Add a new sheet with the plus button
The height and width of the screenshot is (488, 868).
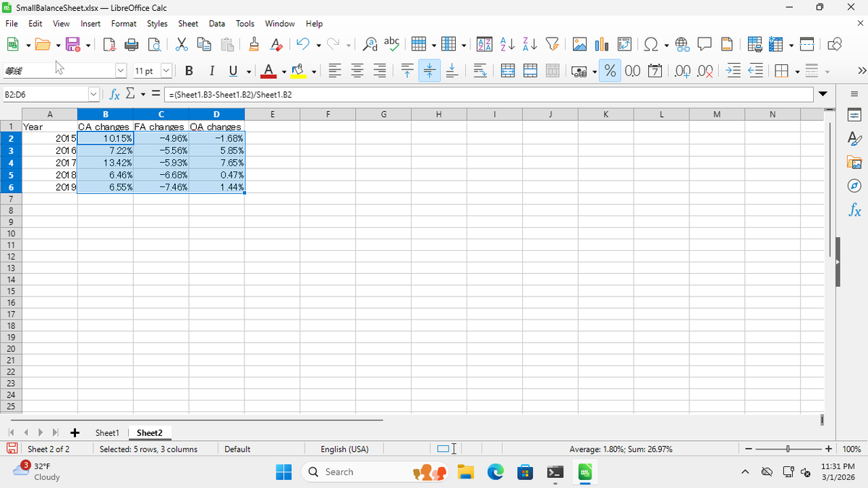tap(75, 432)
